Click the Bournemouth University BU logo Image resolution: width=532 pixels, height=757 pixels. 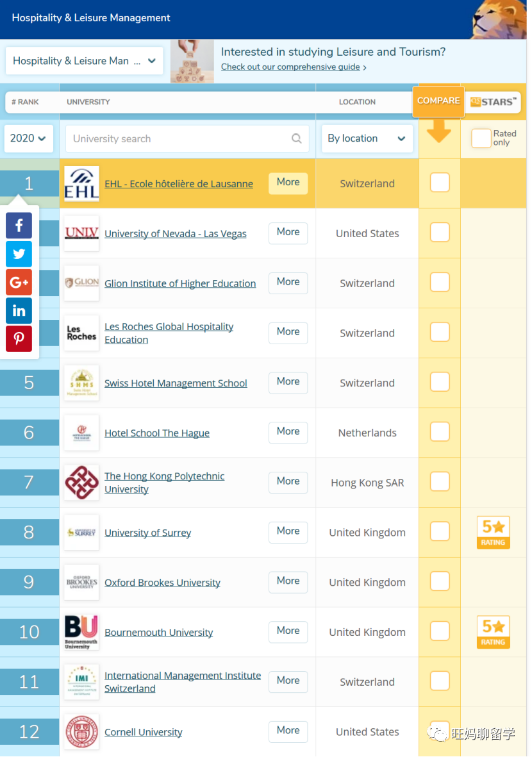(x=81, y=632)
